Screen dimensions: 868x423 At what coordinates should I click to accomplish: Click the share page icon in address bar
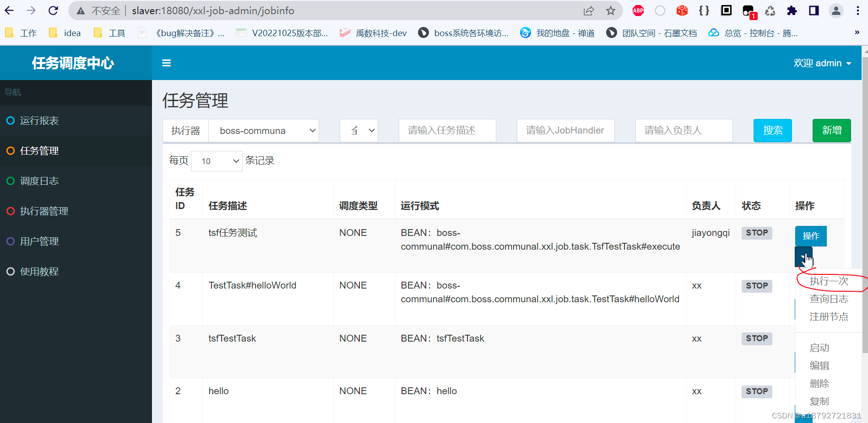click(x=589, y=11)
